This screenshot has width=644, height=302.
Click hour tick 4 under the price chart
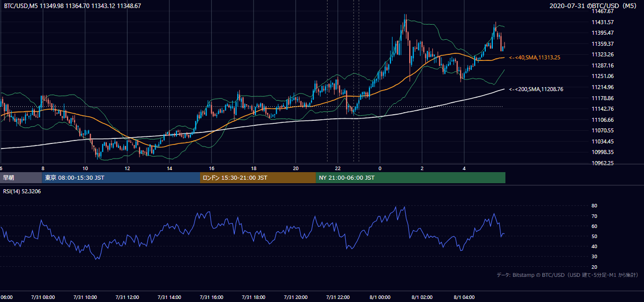[465, 168]
